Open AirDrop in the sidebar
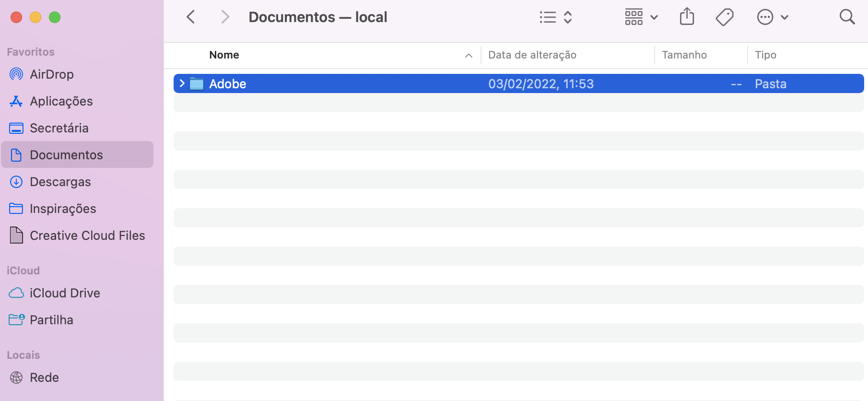The width and height of the screenshot is (868, 401). coord(77,74)
